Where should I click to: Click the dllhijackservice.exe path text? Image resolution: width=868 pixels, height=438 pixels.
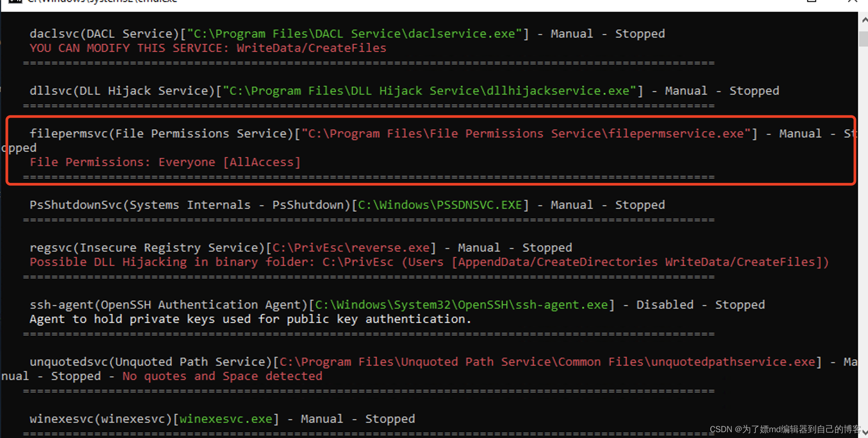click(x=429, y=91)
